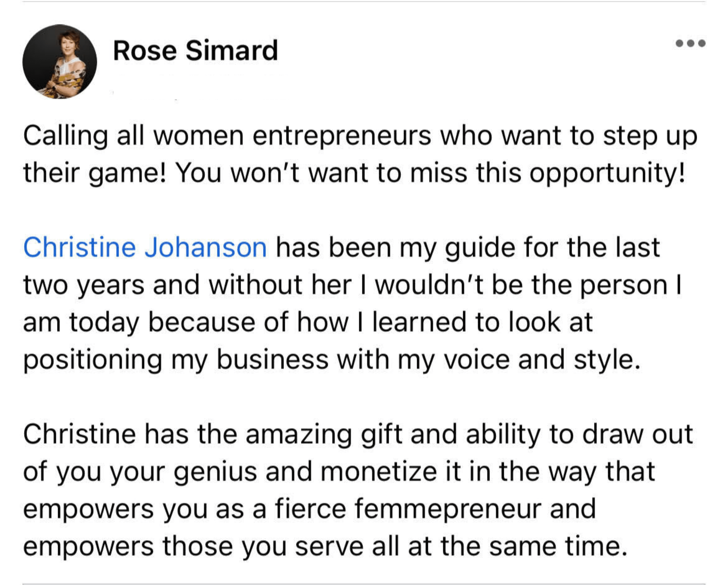Click the line starting "two years and without"
This screenshot has width=728, height=585.
click(x=353, y=285)
